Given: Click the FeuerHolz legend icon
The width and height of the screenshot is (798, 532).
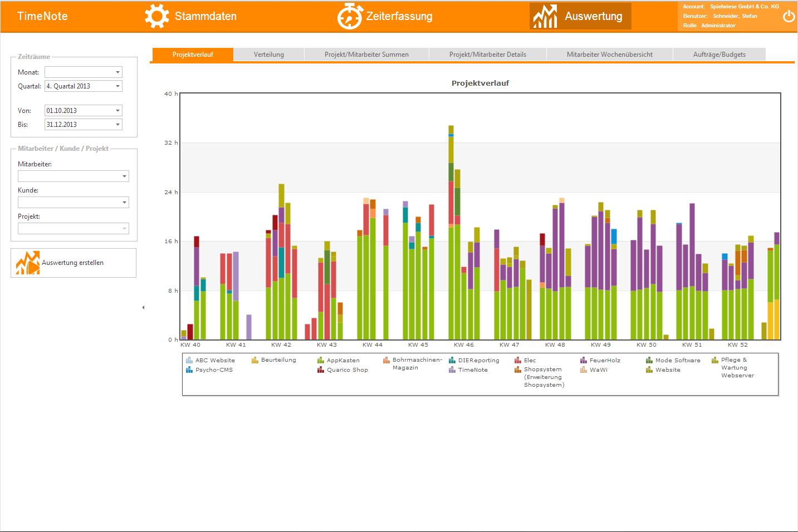Looking at the screenshot, I should coord(584,361).
